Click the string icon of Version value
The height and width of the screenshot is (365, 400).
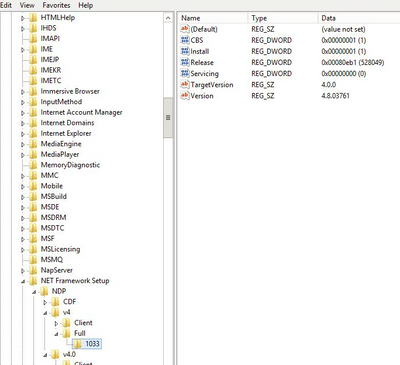click(x=185, y=96)
